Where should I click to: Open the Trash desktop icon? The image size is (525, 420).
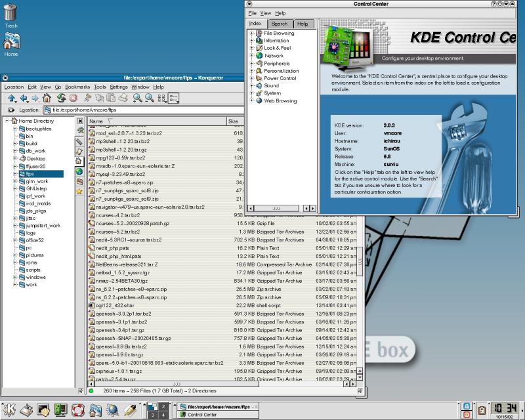(x=10, y=14)
